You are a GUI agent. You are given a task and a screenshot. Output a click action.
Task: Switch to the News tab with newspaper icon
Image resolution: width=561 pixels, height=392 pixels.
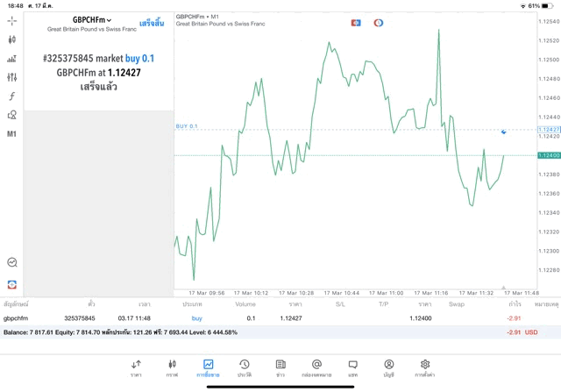[x=280, y=368]
